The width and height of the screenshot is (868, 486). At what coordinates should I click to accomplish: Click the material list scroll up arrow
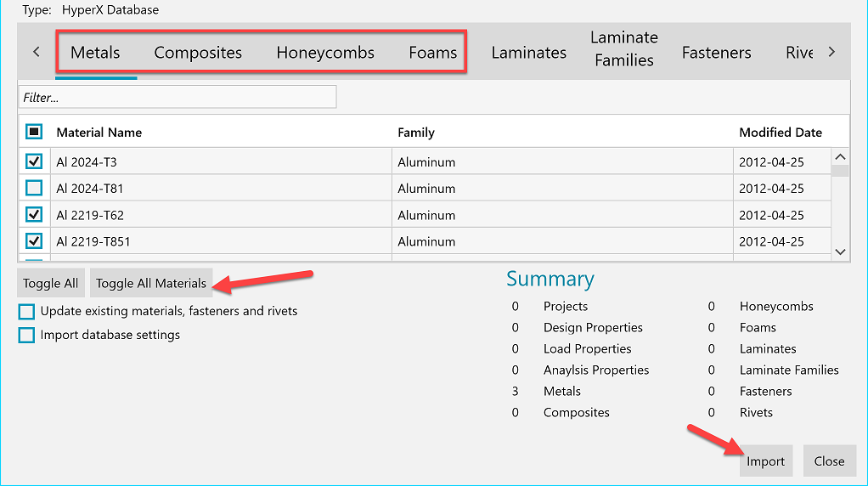[x=840, y=157]
